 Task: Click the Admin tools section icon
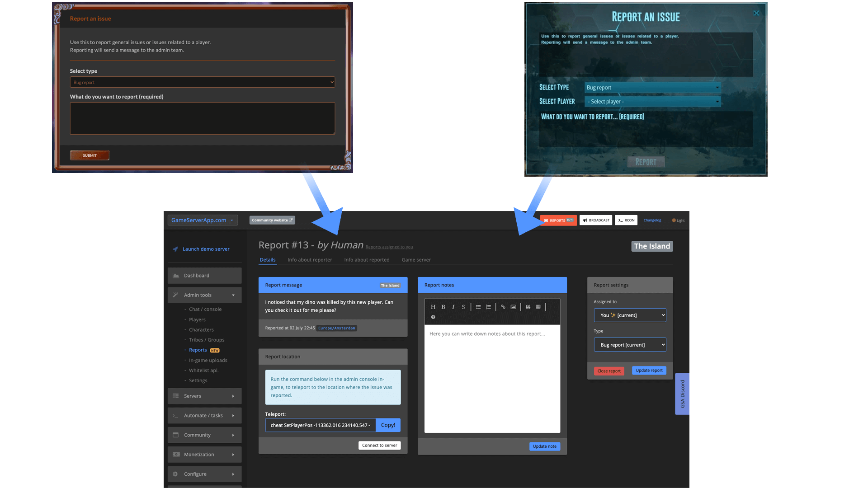(x=176, y=296)
